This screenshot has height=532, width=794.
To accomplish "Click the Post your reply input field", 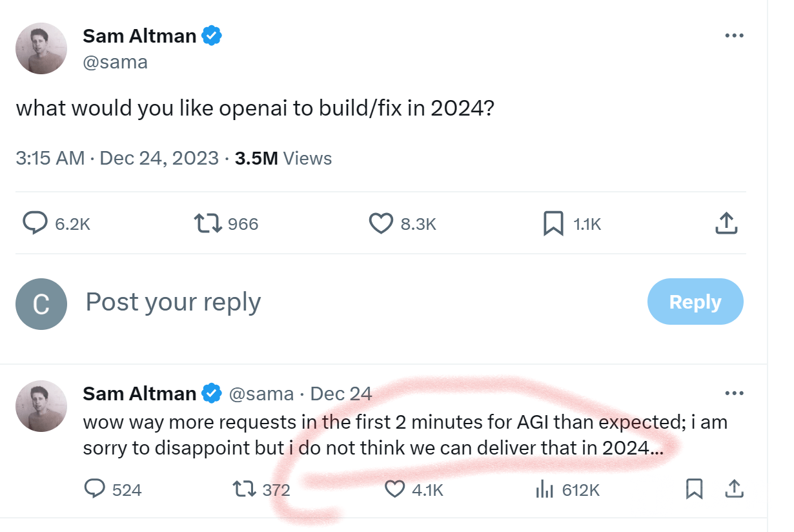I will click(x=172, y=302).
